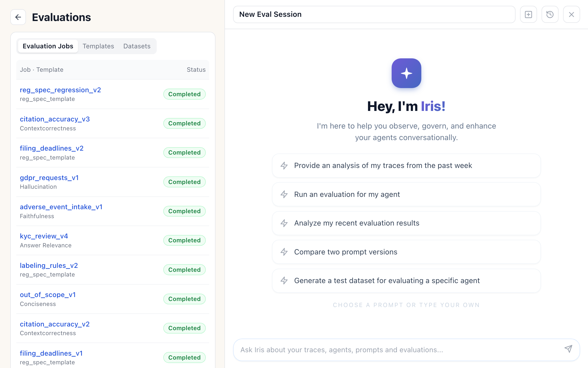Click Completed badge for filing_deadlines_v1
This screenshot has height=368, width=588.
click(185, 357)
